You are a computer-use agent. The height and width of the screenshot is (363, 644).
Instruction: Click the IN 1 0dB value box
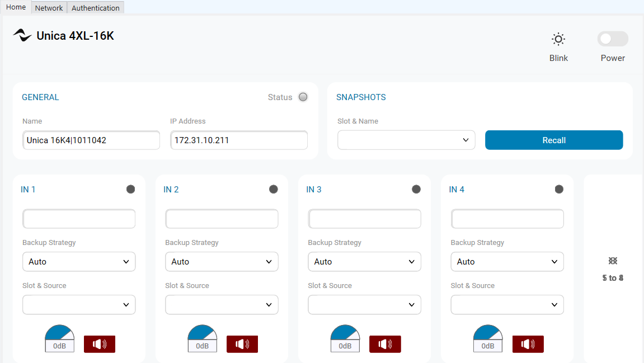click(x=59, y=346)
